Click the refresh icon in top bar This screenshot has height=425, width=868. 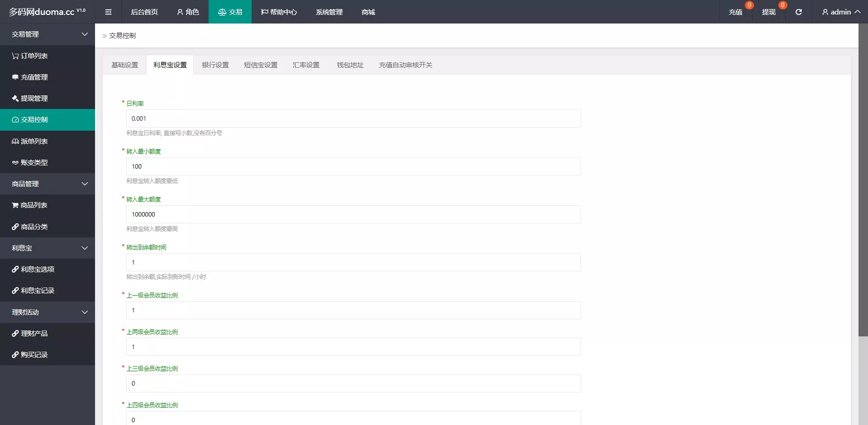click(799, 12)
